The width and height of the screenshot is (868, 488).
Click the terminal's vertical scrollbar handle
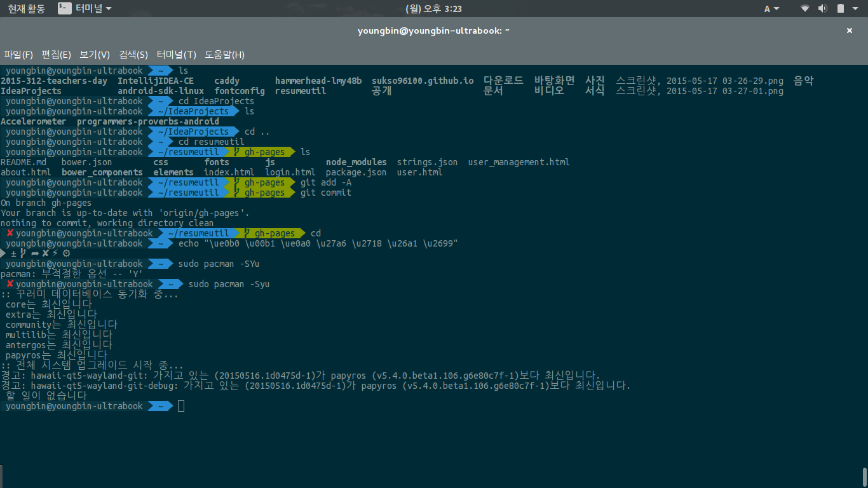(x=864, y=475)
